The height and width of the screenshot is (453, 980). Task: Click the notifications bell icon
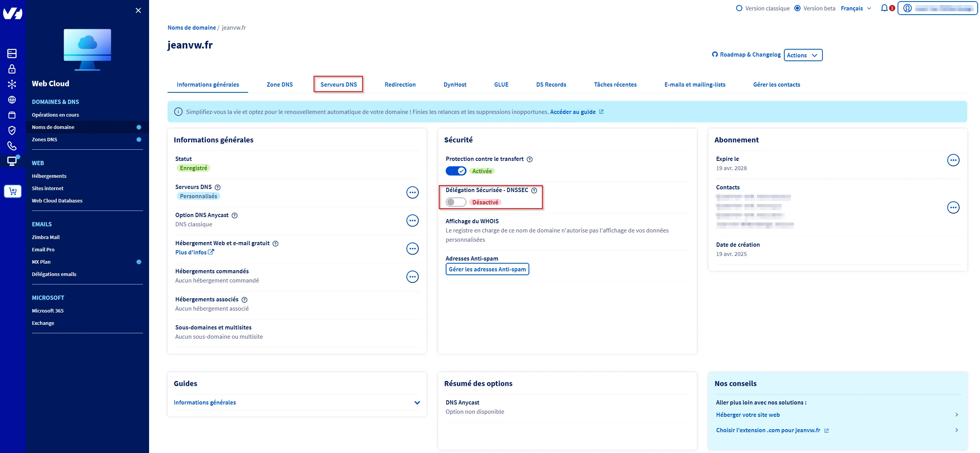tap(884, 8)
